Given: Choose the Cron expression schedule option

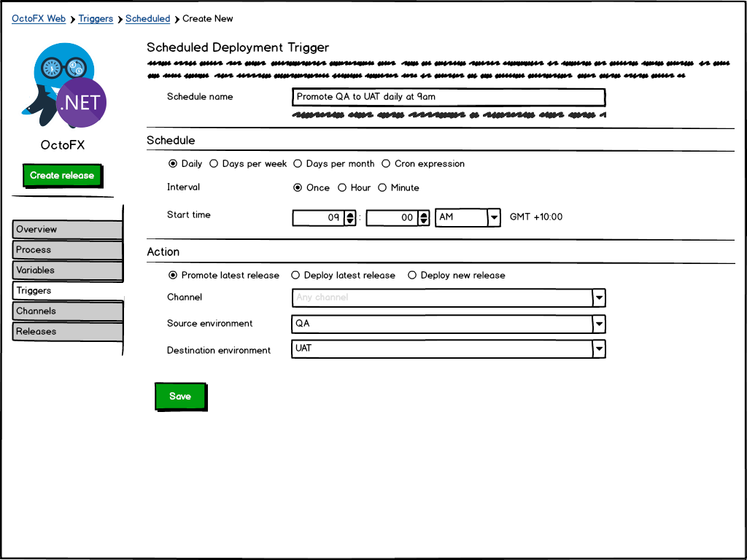Looking at the screenshot, I should pos(387,164).
